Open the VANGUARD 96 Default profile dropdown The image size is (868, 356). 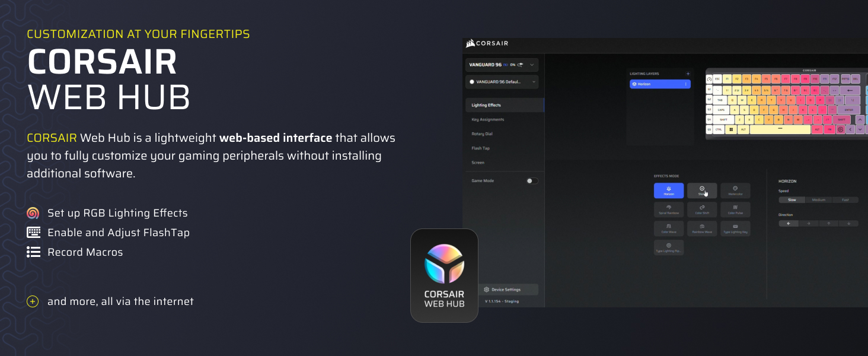(502, 82)
